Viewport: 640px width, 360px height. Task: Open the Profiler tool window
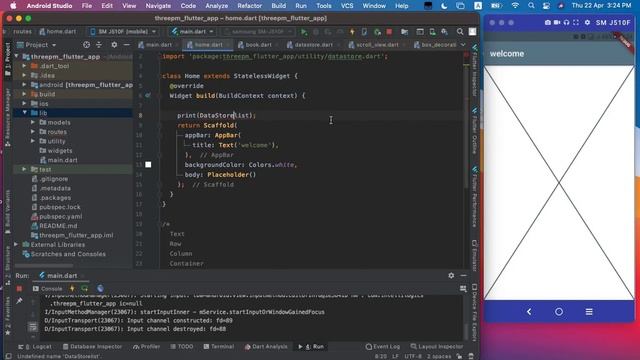(147, 347)
